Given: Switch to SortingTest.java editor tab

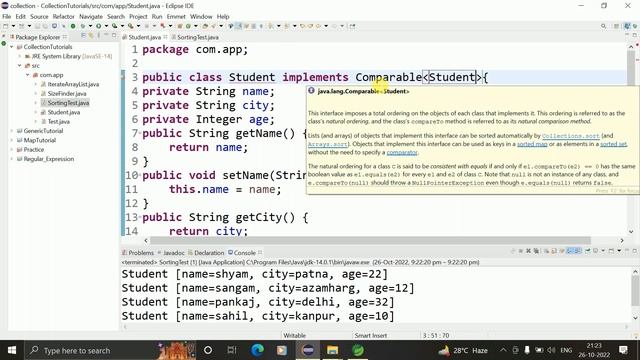Looking at the screenshot, I should point(198,37).
